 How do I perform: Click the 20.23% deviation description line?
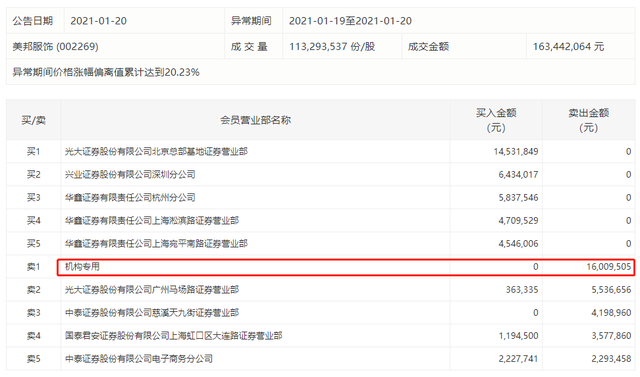click(106, 72)
